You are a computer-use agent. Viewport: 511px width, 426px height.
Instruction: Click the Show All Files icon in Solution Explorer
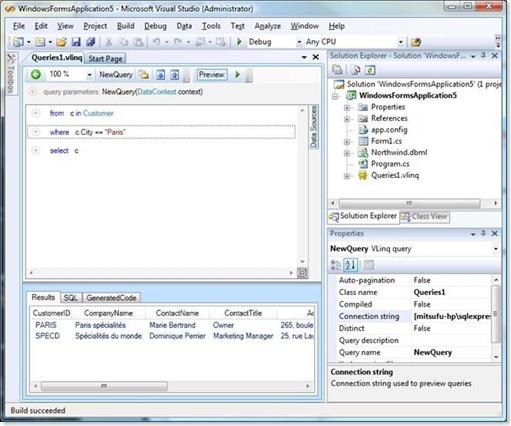pos(356,70)
